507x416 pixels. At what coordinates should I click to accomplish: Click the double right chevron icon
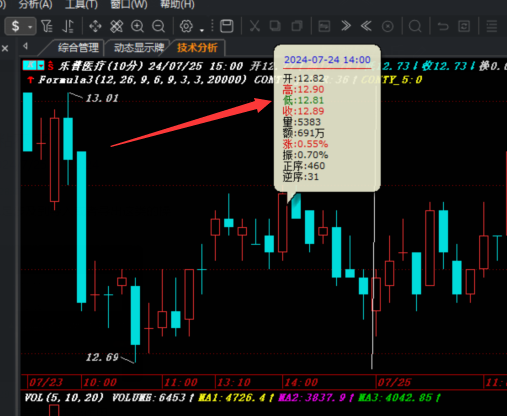[x=346, y=26]
